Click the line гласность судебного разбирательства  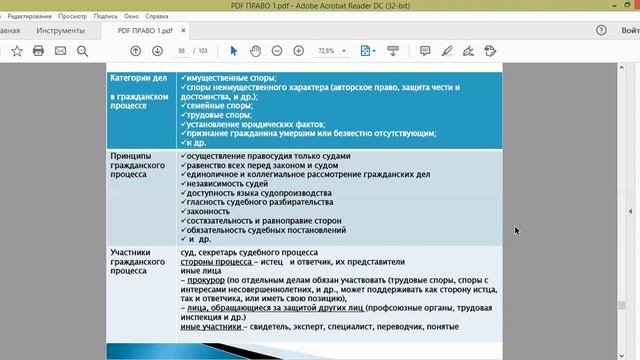point(257,202)
